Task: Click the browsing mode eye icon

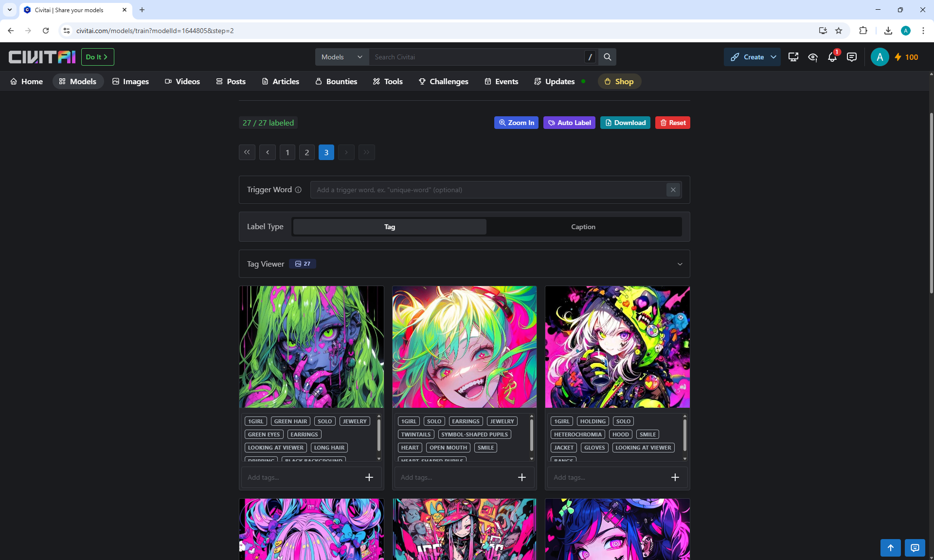Action: (812, 57)
